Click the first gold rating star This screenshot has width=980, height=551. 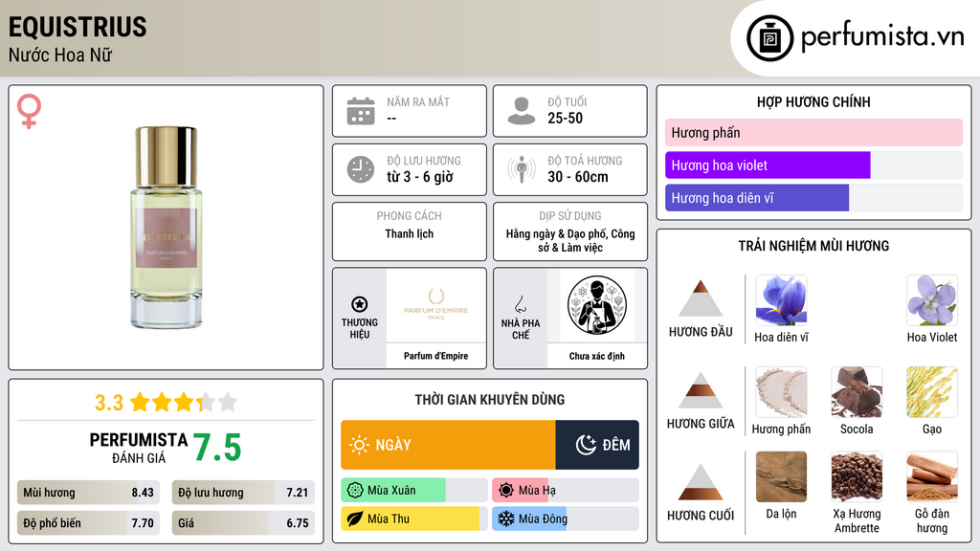pos(140,402)
